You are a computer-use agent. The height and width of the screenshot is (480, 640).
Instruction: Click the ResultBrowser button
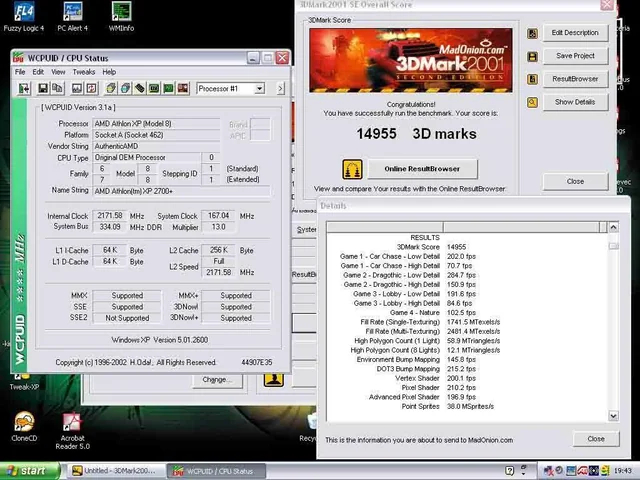coord(575,79)
